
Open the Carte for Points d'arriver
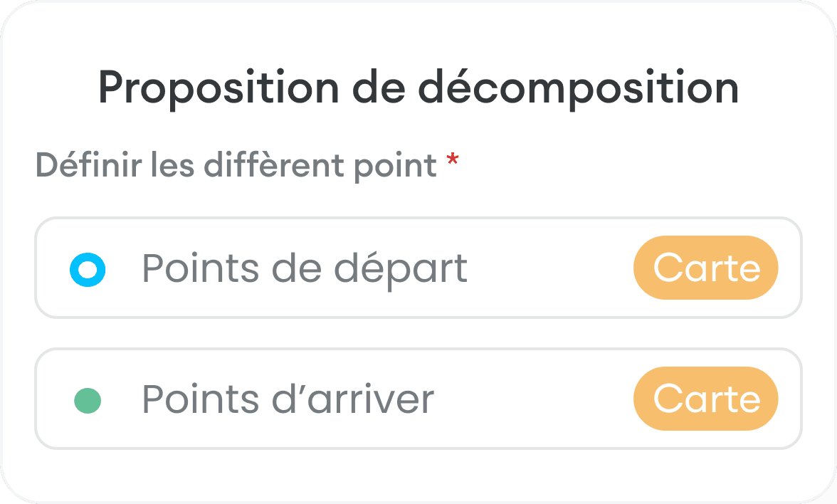(x=705, y=399)
